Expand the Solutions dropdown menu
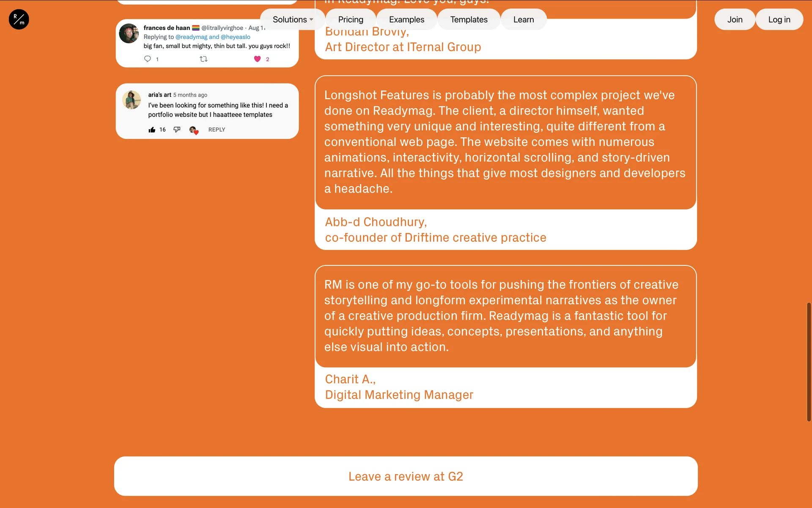 pos(293,19)
